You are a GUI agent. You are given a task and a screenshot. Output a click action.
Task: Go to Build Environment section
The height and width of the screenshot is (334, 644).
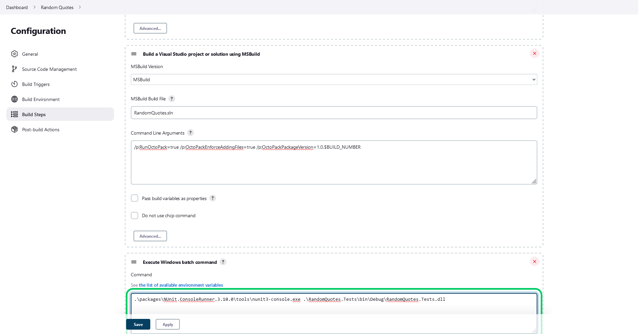pos(60,99)
